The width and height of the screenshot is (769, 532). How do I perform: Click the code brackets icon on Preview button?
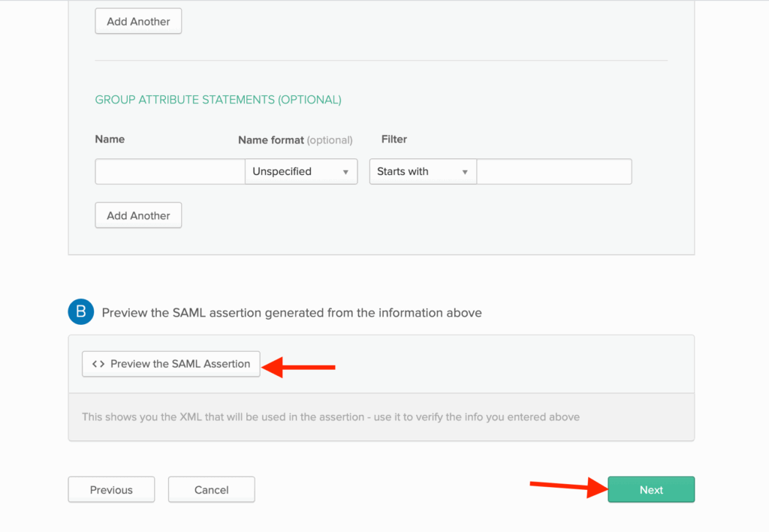98,364
